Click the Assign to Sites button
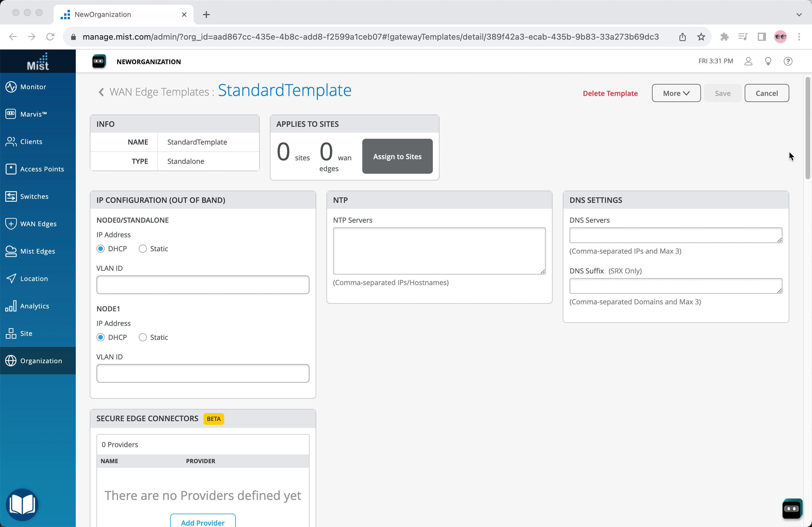Screen dimensions: 812x527 397,156
